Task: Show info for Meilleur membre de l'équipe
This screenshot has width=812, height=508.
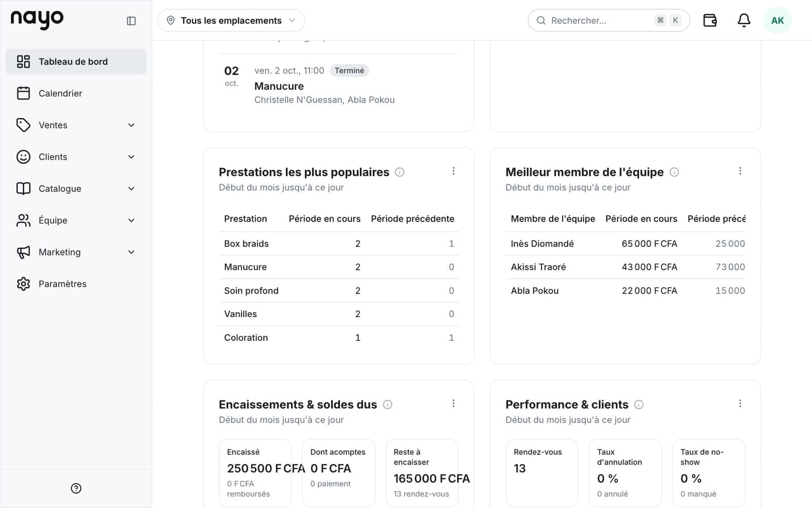Action: coord(674,172)
